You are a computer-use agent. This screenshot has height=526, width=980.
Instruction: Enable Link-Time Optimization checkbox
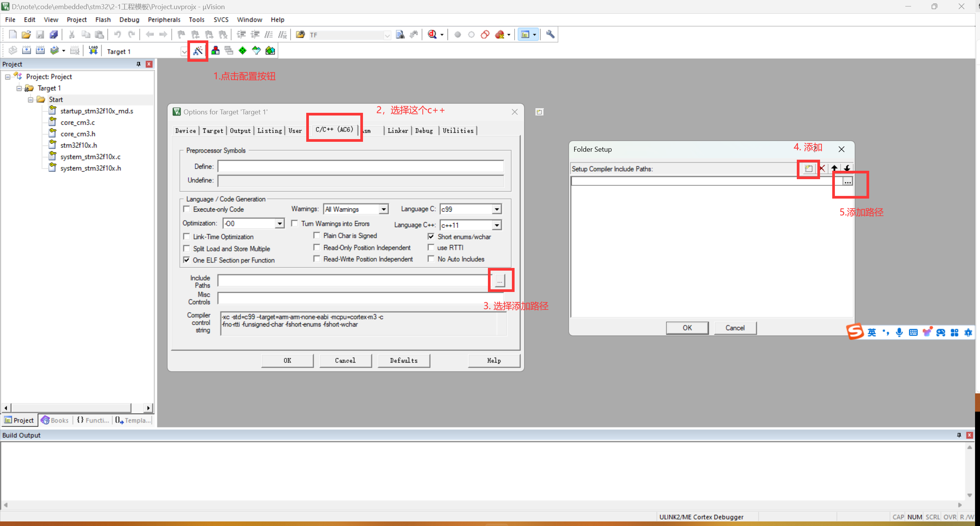[187, 237]
